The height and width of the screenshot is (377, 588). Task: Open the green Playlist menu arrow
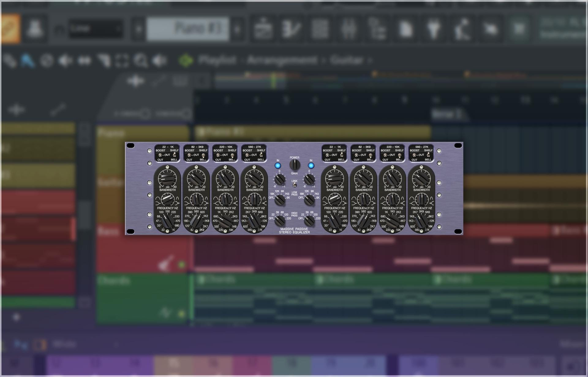point(186,60)
